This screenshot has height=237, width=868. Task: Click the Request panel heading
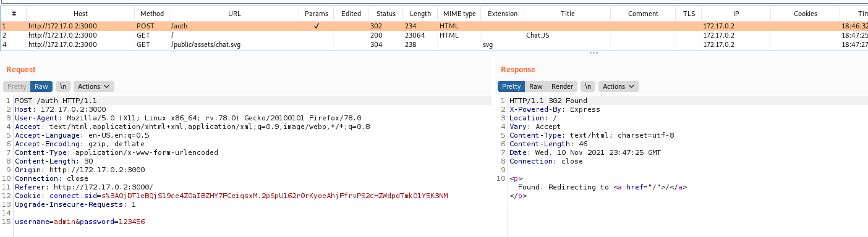point(21,70)
